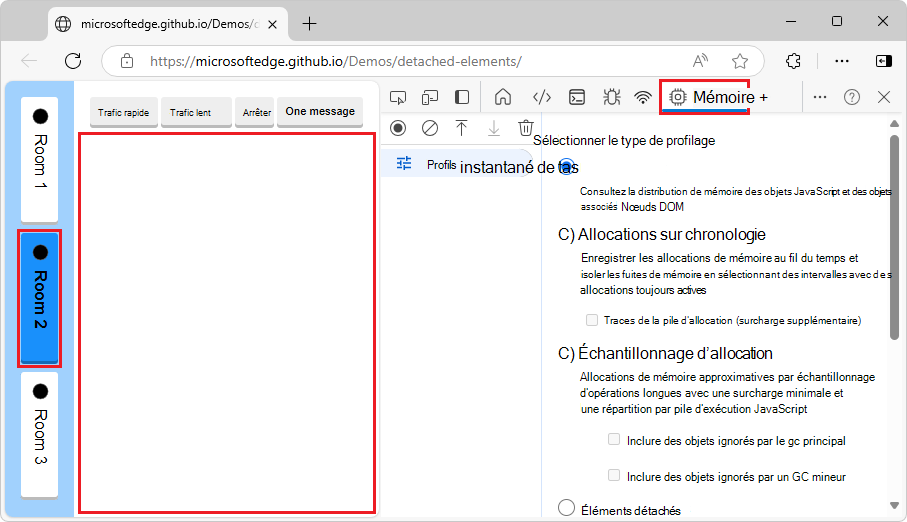Viewport: 907px width, 522px height.
Task: Start recording heap profile
Action: click(x=398, y=128)
